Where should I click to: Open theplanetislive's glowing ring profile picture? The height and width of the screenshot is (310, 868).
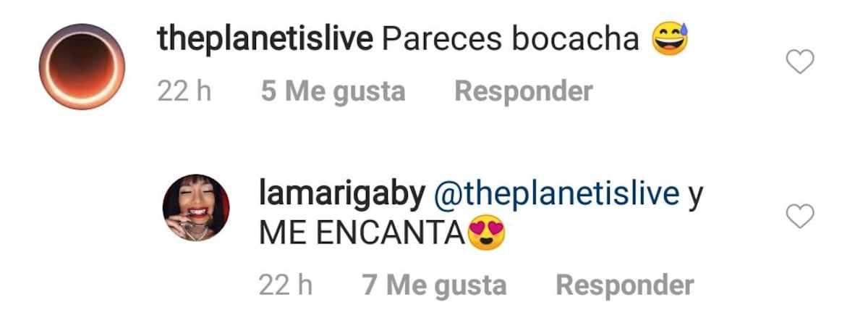pyautogui.click(x=82, y=67)
